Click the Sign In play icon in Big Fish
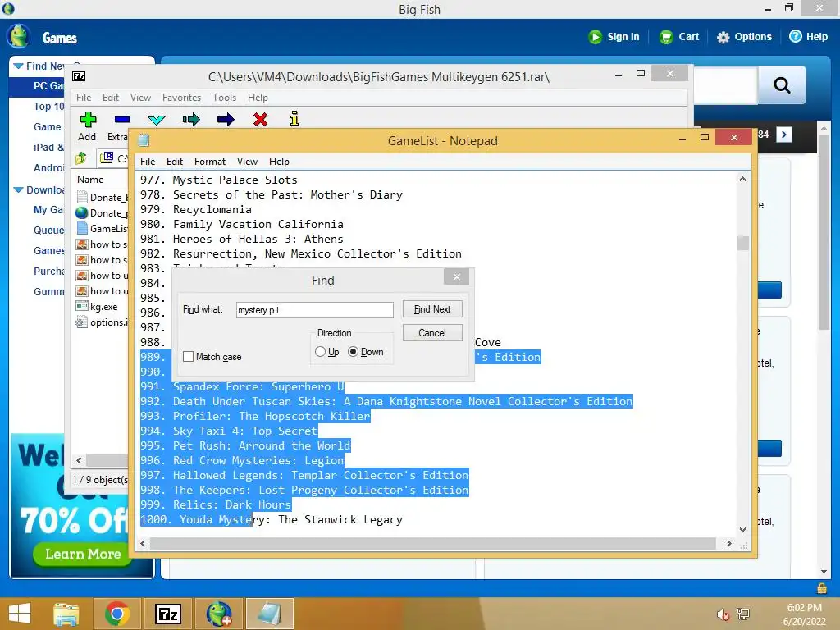840x630 pixels. [x=595, y=37]
